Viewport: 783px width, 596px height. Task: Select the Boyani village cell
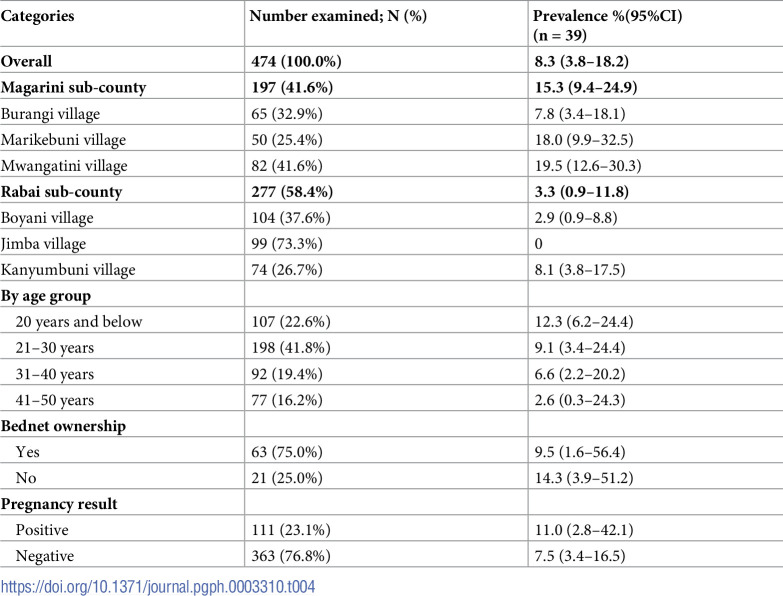[47, 218]
